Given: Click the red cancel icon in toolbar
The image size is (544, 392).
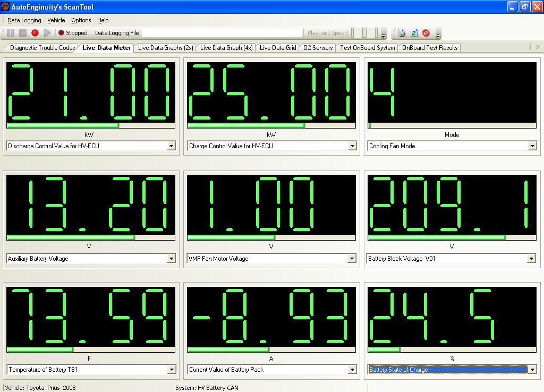Looking at the screenshot, I should coord(426,33).
